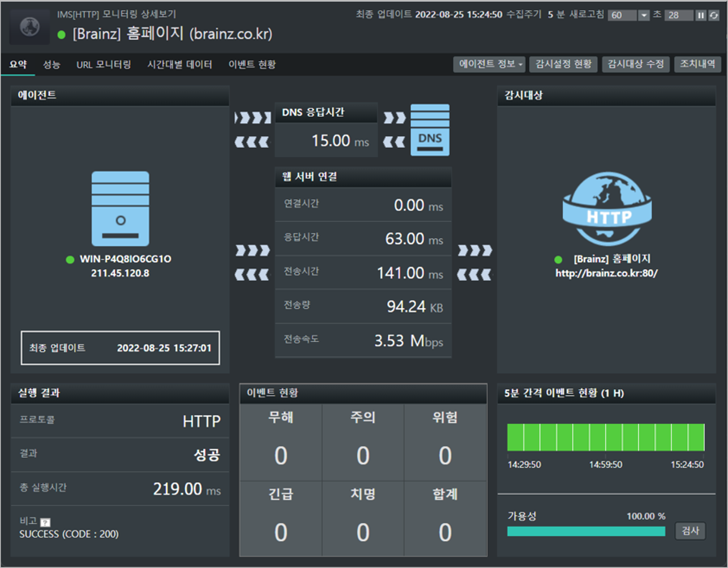Click the agent server icon

120,209
